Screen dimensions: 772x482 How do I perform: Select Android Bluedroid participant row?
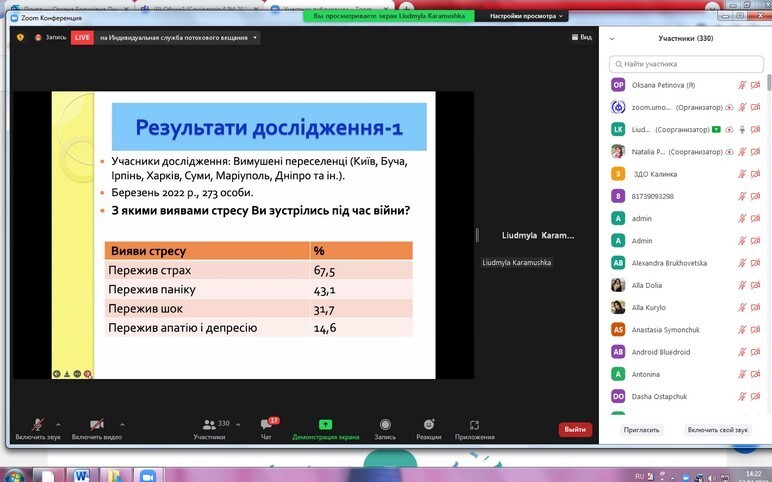pos(686,352)
